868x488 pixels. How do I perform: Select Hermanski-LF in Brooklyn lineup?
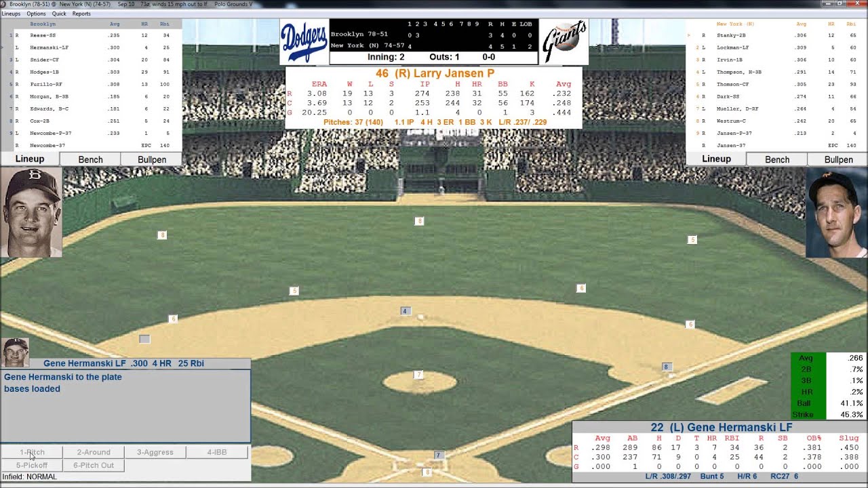tap(91, 47)
